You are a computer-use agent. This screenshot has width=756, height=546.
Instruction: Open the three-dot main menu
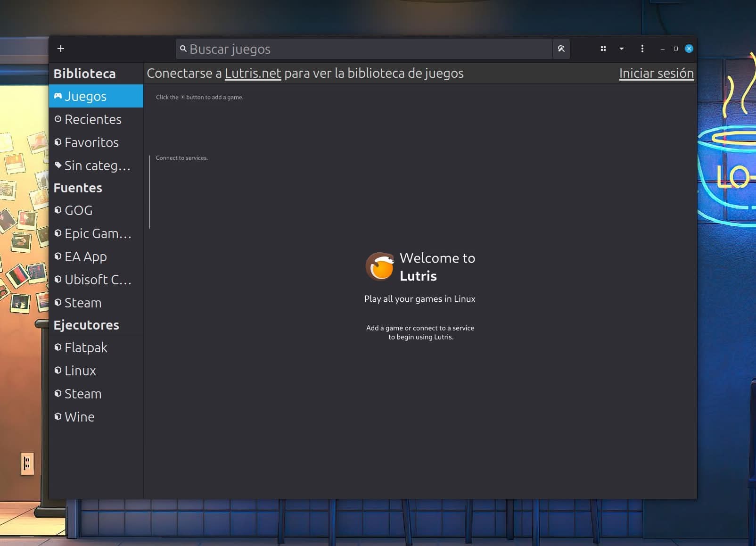(x=642, y=49)
